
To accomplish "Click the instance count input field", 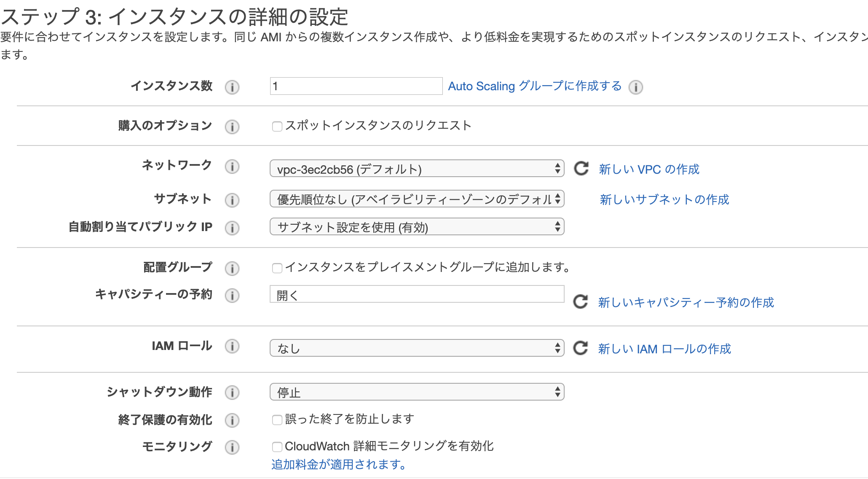I will pos(356,86).
